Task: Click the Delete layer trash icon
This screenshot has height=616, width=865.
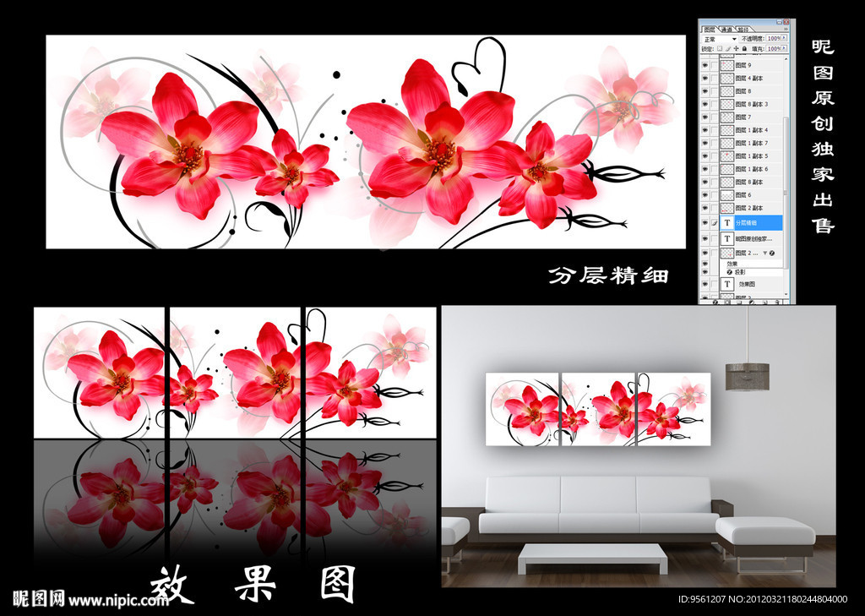Action: [777, 302]
